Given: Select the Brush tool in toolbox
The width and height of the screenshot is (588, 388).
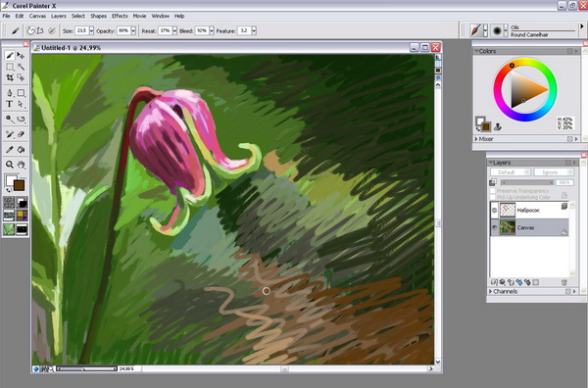Looking at the screenshot, I should [10, 56].
